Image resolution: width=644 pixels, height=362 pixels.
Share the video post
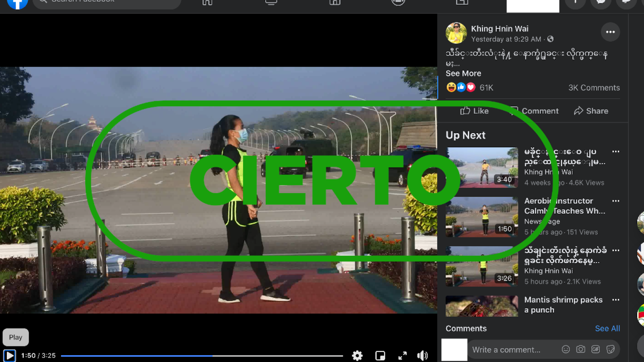click(x=591, y=111)
